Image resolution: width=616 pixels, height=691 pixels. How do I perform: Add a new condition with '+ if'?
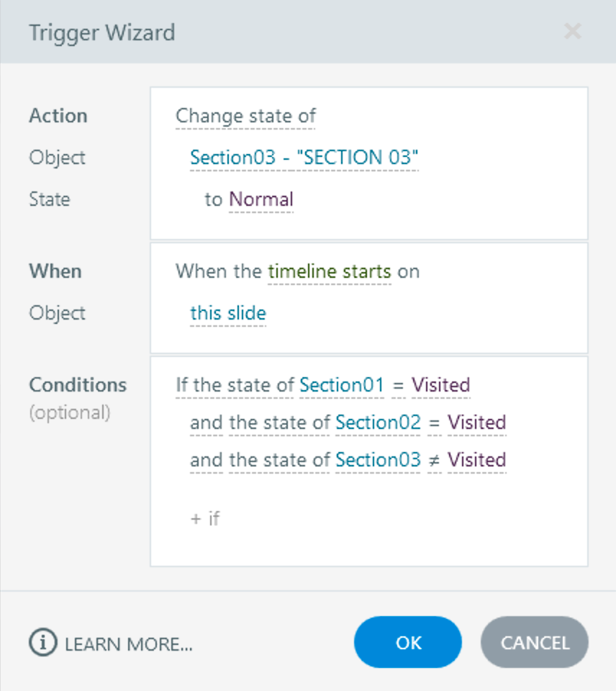204,518
